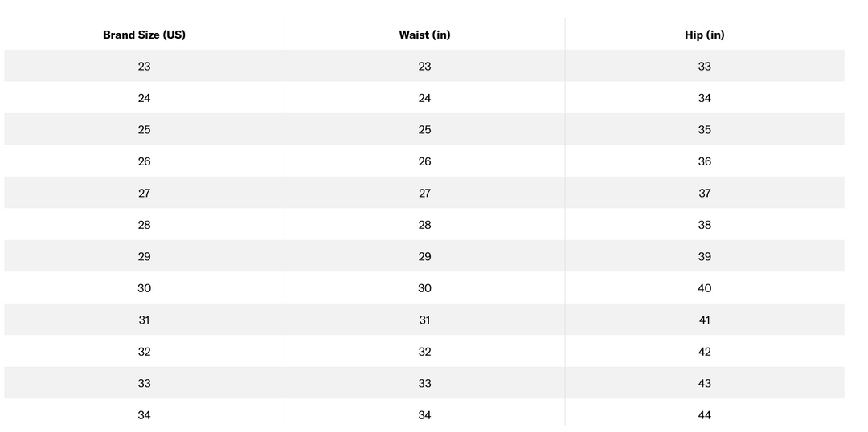Select the hip measurement 35 cell

[704, 130]
